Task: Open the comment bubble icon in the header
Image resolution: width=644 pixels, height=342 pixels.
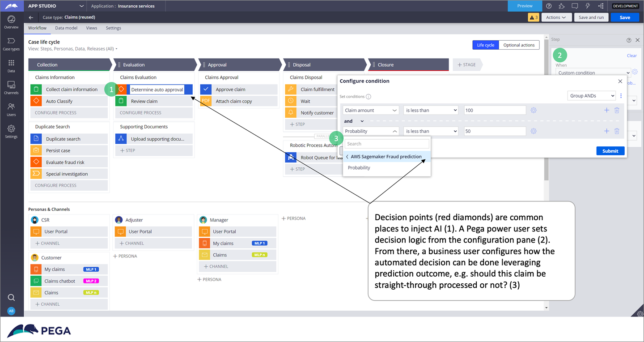Action: [575, 6]
